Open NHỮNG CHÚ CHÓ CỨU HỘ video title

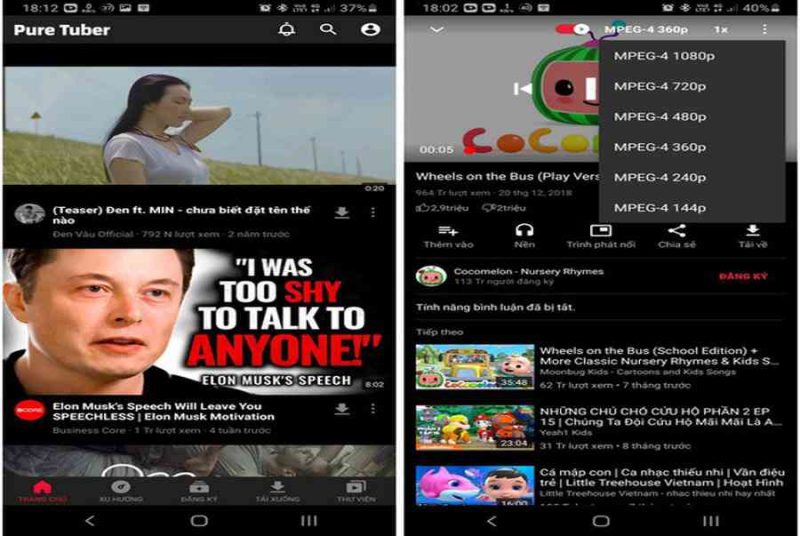[x=661, y=417]
